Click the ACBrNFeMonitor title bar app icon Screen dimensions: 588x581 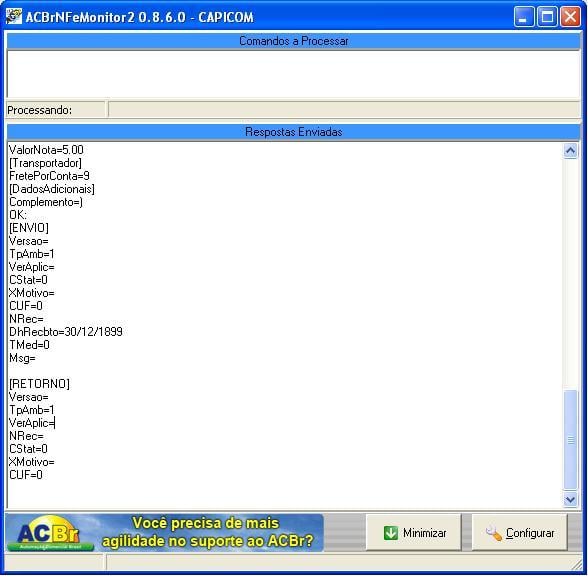(x=14, y=17)
